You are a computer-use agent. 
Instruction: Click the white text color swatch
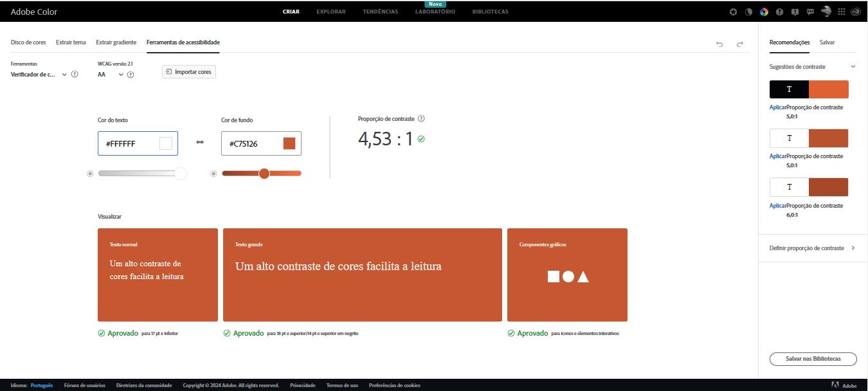[166, 143]
